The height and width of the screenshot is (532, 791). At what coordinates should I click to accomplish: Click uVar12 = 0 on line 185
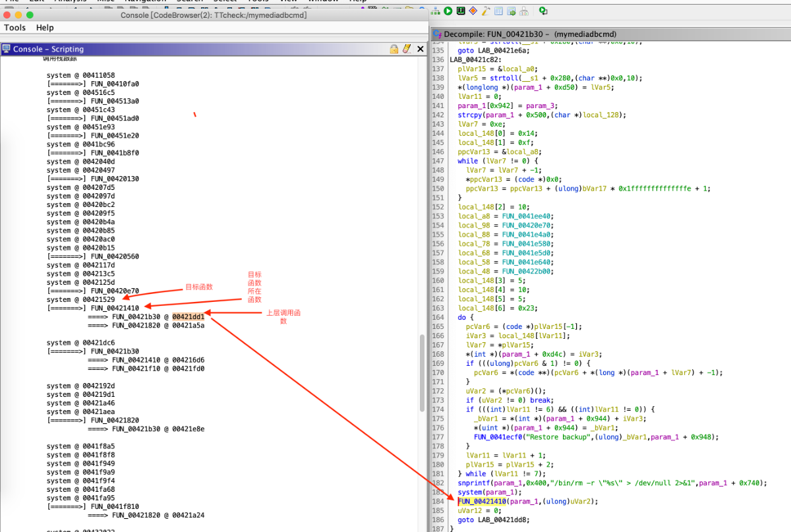pos(479,511)
